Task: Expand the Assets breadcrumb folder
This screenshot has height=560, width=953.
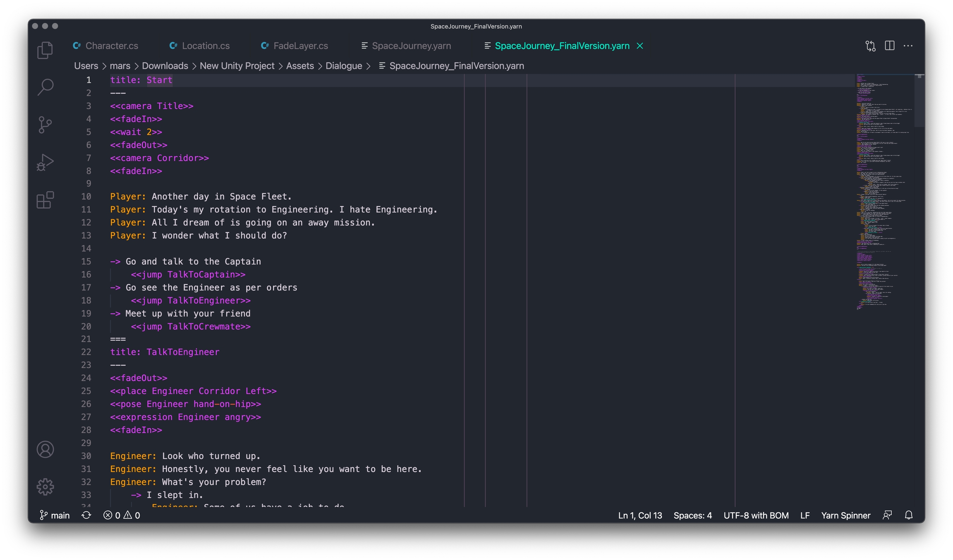Action: (x=300, y=66)
